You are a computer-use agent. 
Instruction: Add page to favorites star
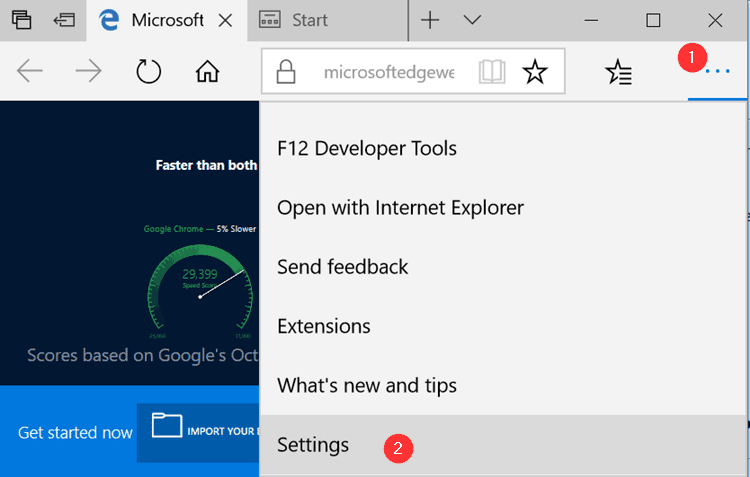pyautogui.click(x=536, y=72)
